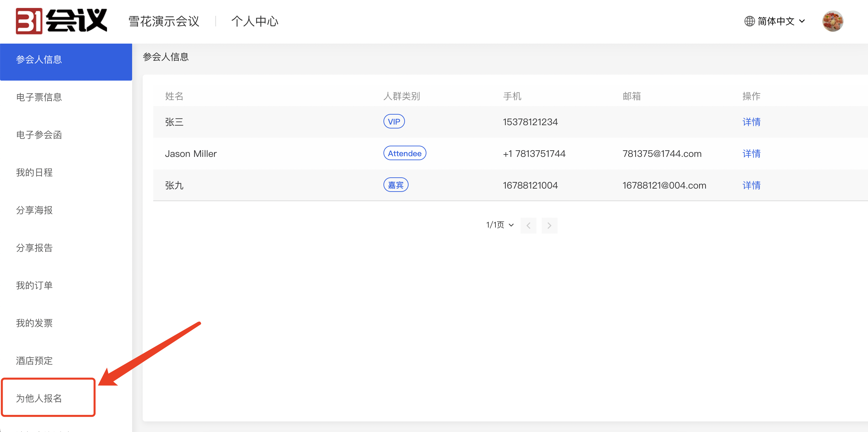
Task: Open 详情 link for 张九
Action: 751,185
